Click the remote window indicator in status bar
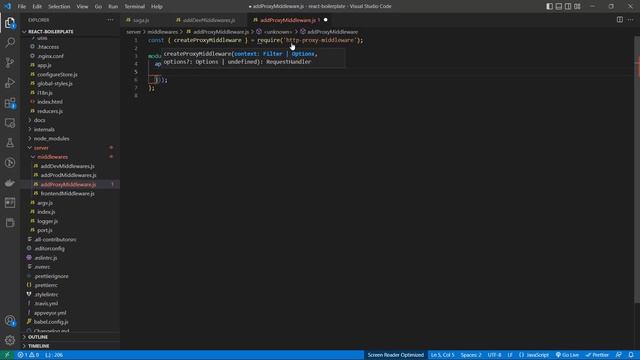The height and width of the screenshot is (360, 640). 7,355
